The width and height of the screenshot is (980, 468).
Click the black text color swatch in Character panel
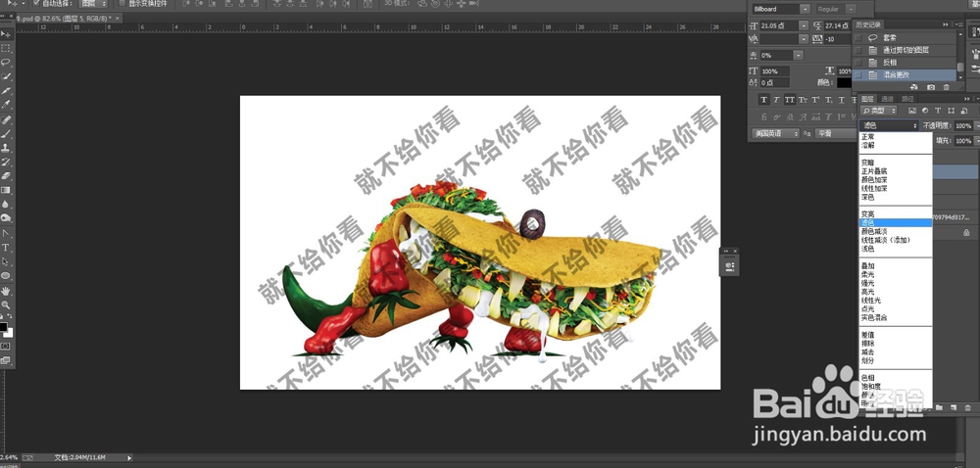pos(845,82)
